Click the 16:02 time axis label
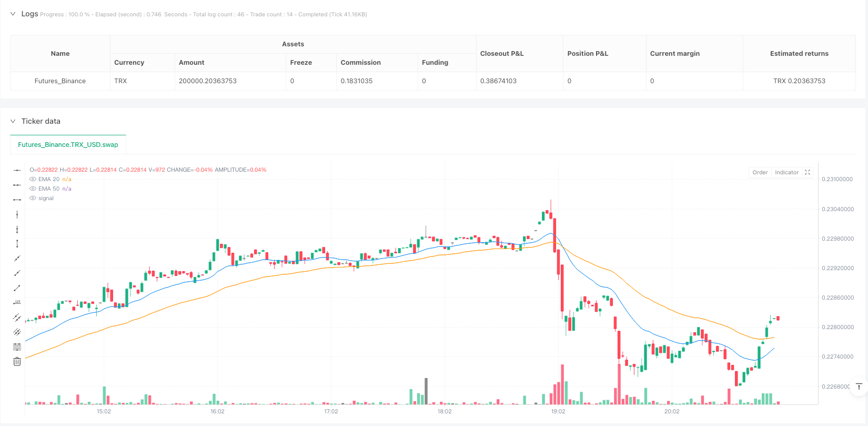This screenshot has height=426, width=868. tap(217, 411)
